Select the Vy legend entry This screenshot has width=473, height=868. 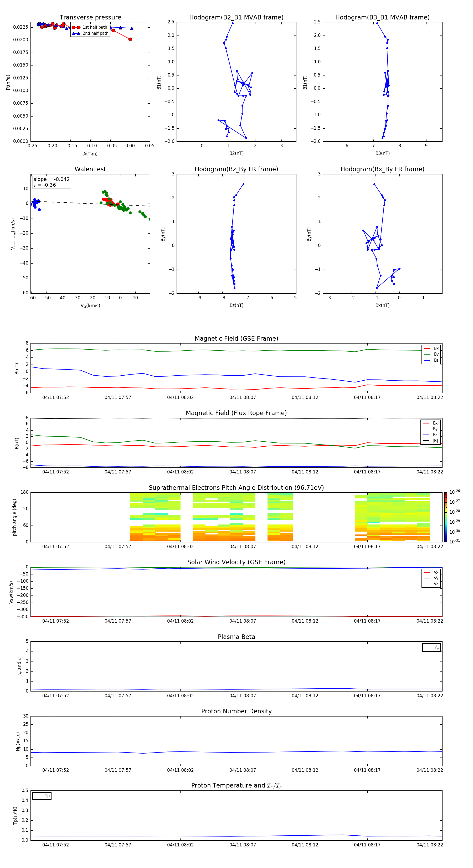point(431,578)
